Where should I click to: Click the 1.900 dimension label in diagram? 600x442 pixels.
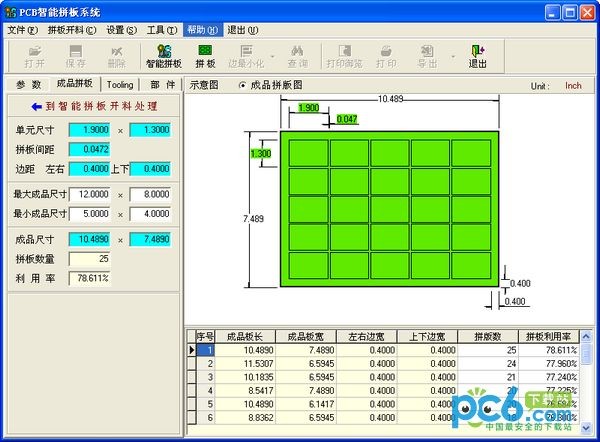tap(309, 108)
